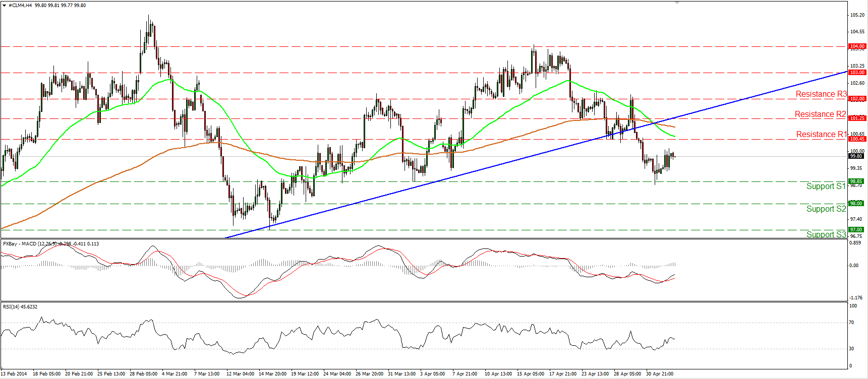Click the 30 Apr 21:00 time label

(660, 374)
